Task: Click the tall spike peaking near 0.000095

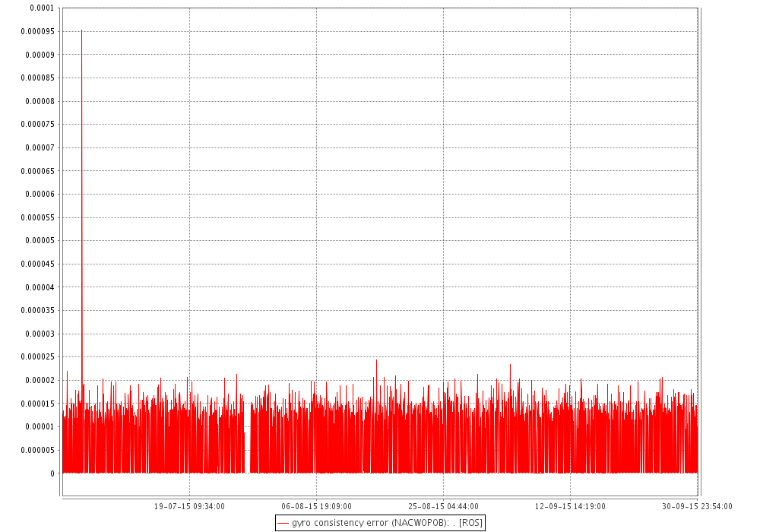Action: [x=81, y=204]
